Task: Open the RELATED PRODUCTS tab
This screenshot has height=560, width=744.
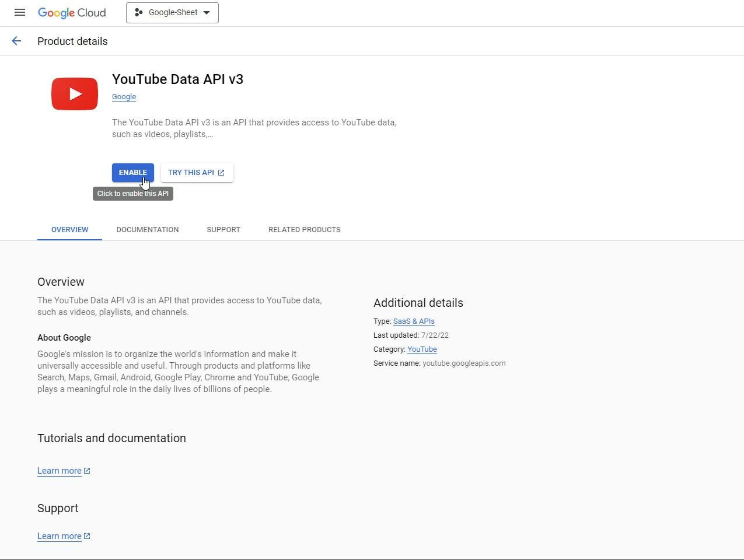Action: (304, 229)
